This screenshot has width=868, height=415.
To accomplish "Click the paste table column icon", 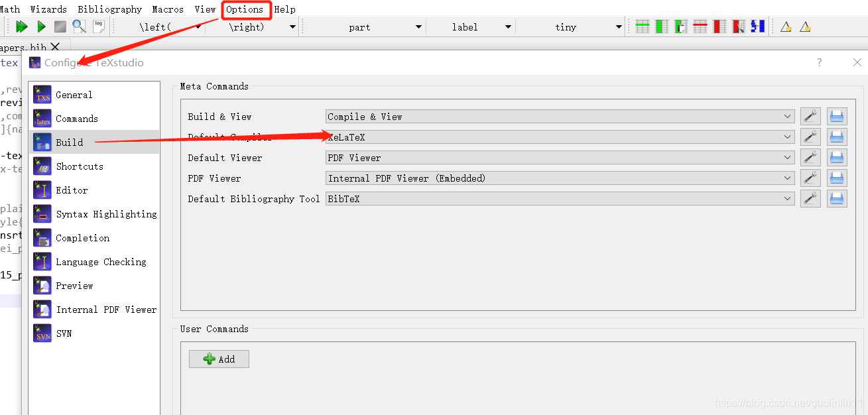I will (681, 27).
